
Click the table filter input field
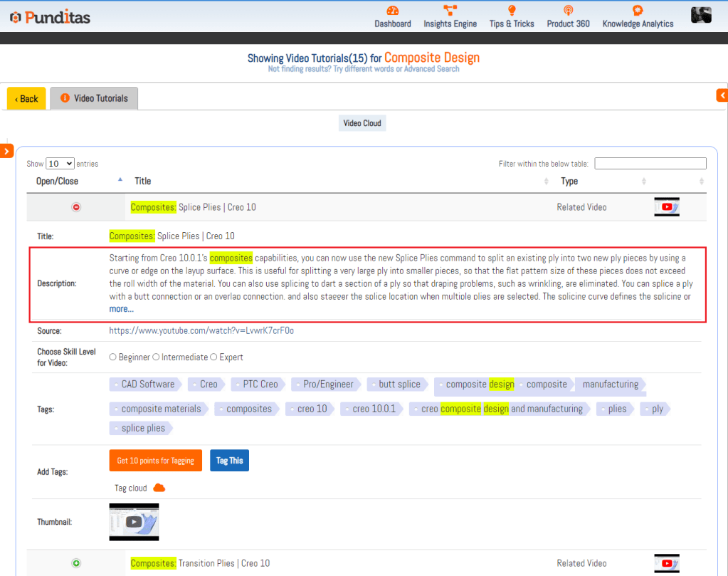point(650,164)
